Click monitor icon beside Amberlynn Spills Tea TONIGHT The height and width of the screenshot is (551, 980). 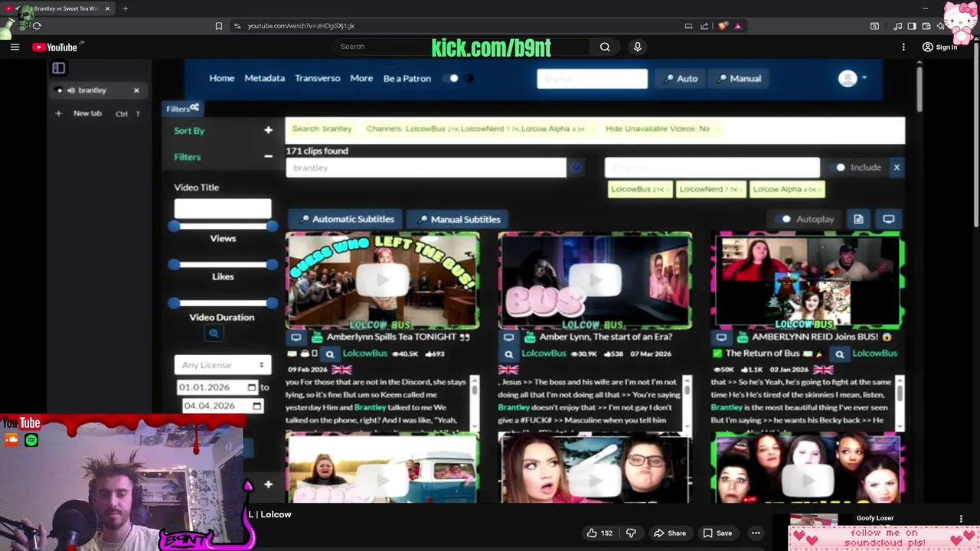point(296,337)
